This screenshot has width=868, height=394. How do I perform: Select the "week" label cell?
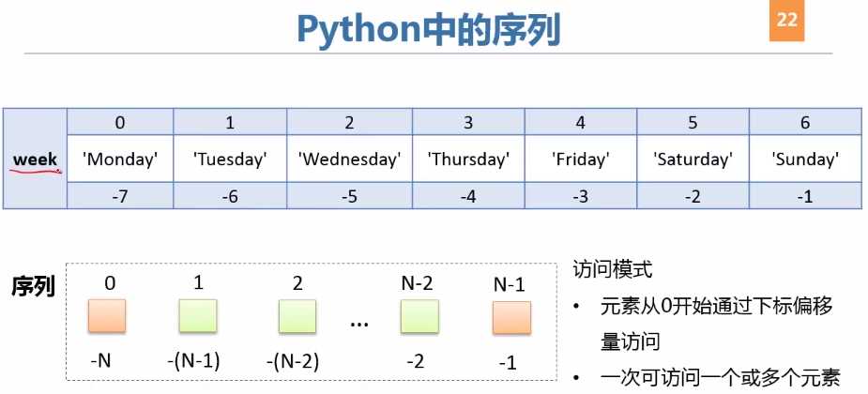[35, 159]
